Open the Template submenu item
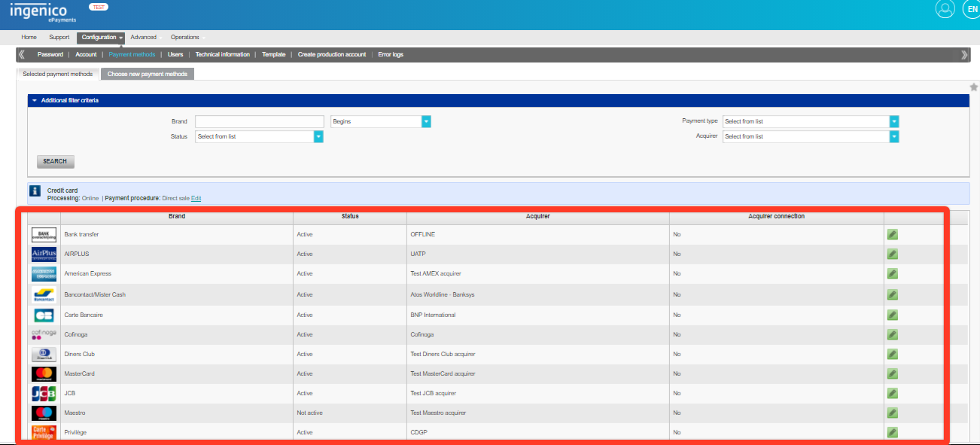Screen dimensions: 980x445 274,54
